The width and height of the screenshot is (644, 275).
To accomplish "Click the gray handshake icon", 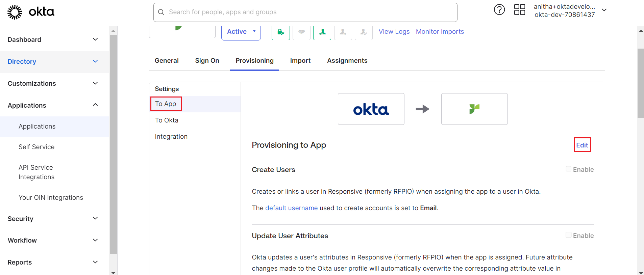I will point(301,32).
